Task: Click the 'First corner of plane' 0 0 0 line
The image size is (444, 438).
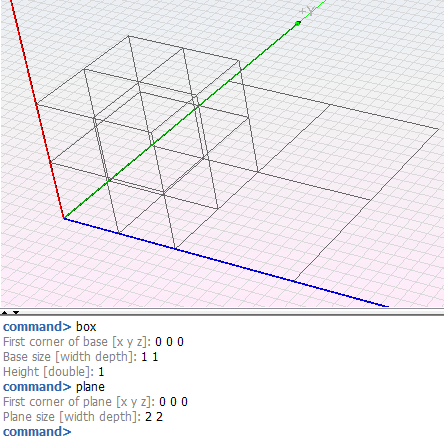Action: (x=95, y=402)
